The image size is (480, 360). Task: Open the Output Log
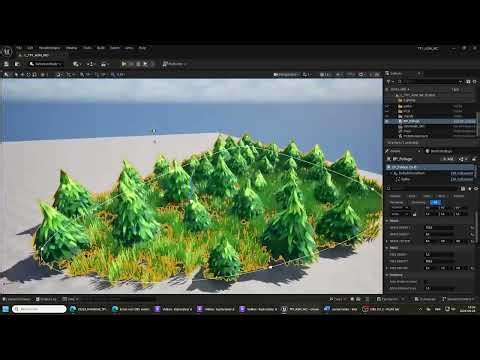46,299
